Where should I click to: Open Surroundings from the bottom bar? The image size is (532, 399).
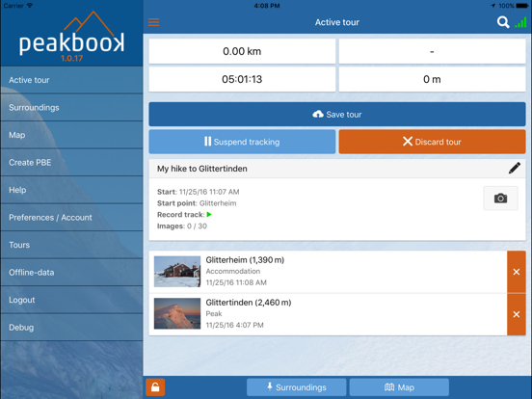click(296, 387)
